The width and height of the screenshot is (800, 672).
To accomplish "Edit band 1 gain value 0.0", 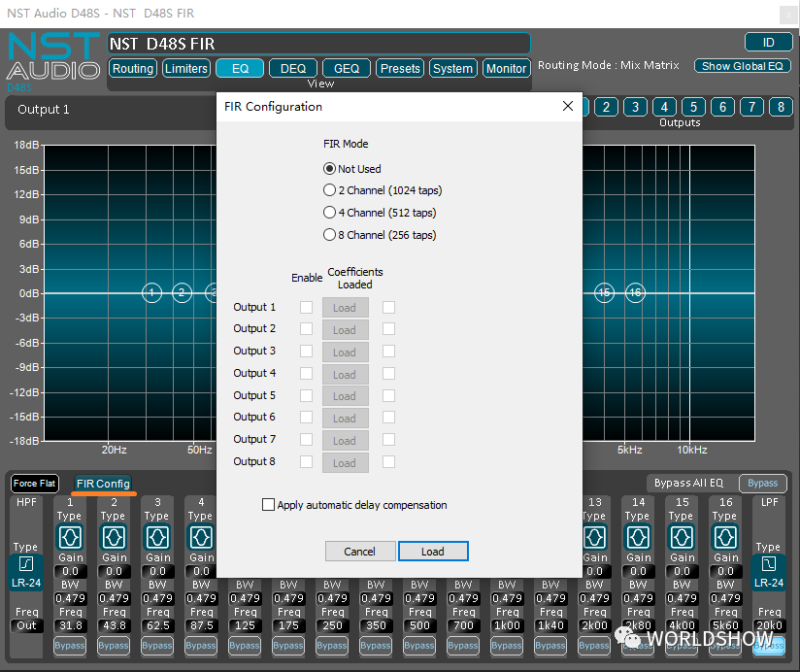I will 71,571.
